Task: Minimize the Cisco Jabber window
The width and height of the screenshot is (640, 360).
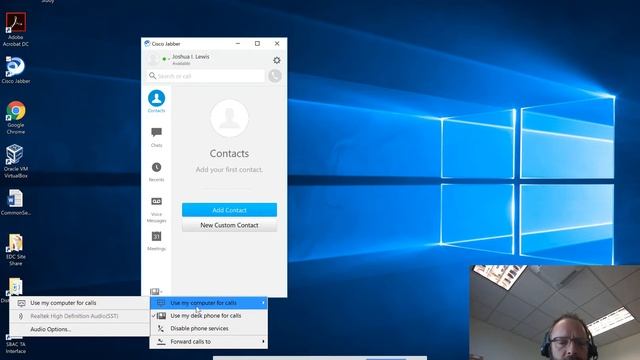Action: tap(238, 43)
